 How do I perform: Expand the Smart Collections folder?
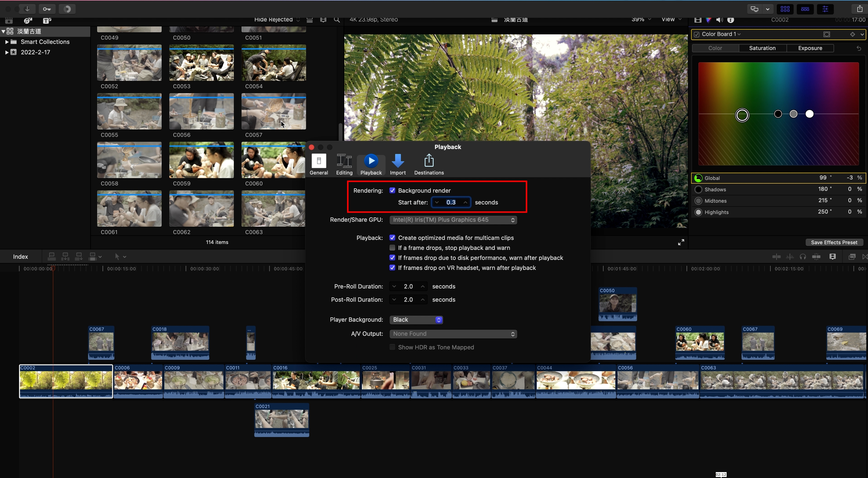coord(6,42)
